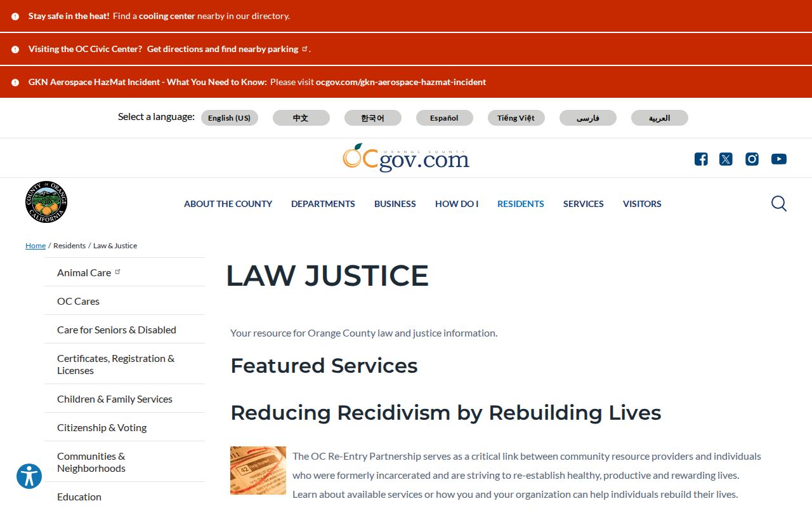Switch language to Tiếng Việt
This screenshot has height=508, width=812.
pyautogui.click(x=516, y=117)
